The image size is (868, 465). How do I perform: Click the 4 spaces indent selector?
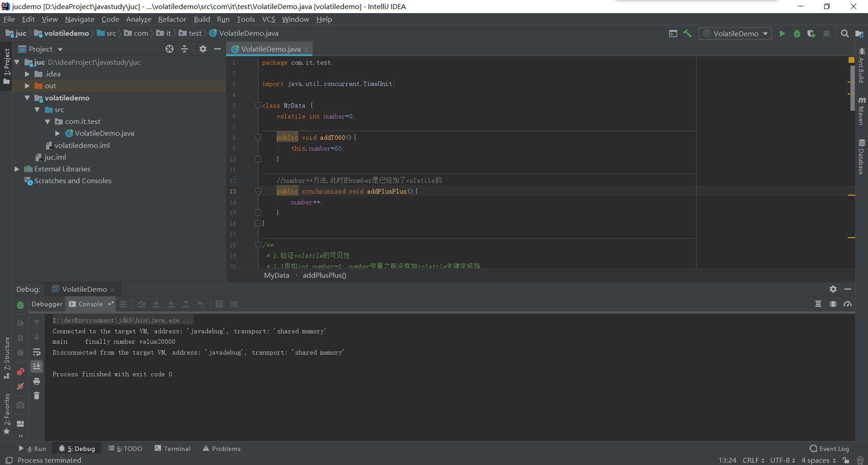(819, 460)
